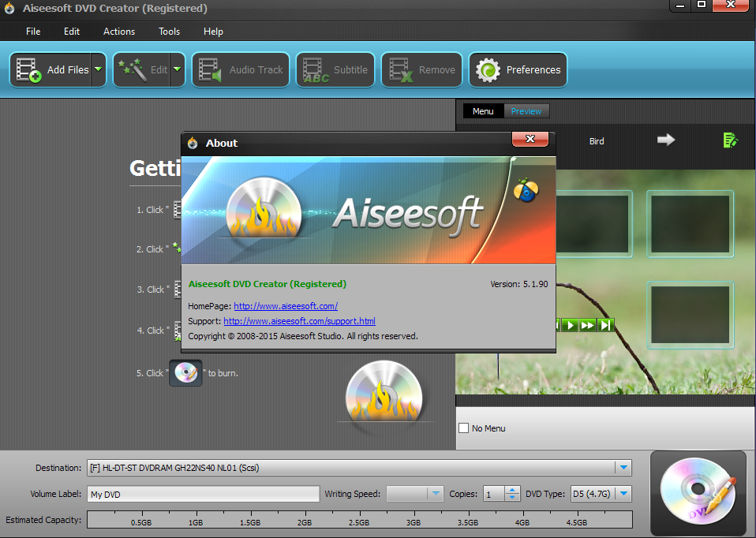Open the aiseesoft.com support.html link
Image resolution: width=756 pixels, height=538 pixels.
click(x=299, y=321)
